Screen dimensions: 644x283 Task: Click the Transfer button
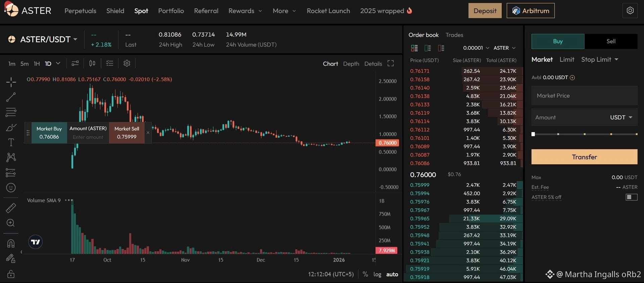(x=584, y=157)
